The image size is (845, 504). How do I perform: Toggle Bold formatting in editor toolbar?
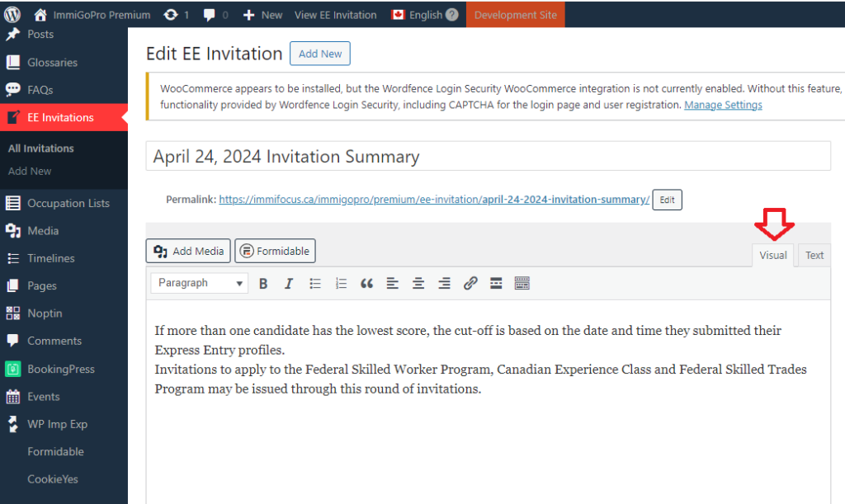coord(263,284)
